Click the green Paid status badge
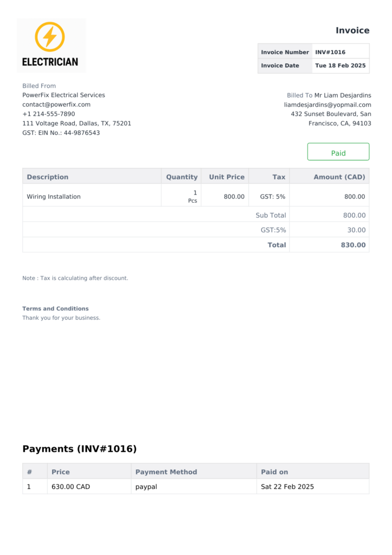This screenshot has width=392, height=555. coord(338,152)
